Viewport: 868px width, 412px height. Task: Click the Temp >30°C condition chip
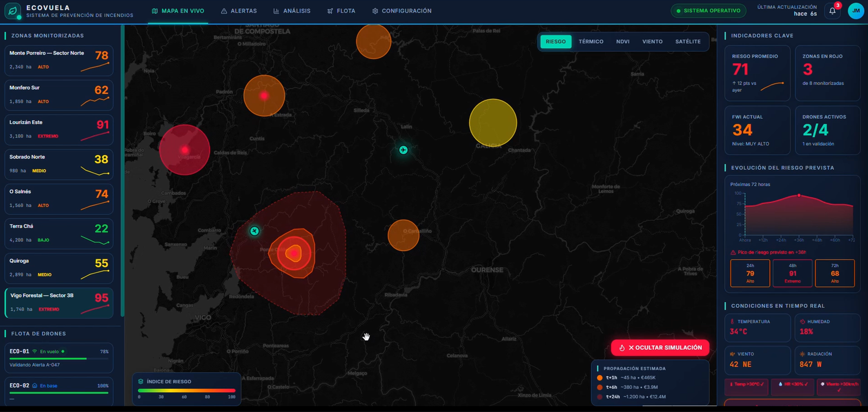(x=746, y=386)
